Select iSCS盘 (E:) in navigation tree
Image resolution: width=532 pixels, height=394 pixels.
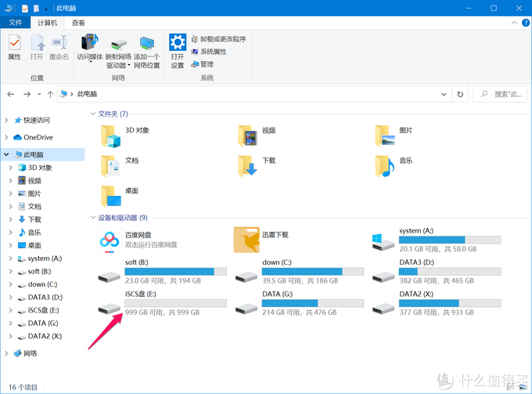pyautogui.click(x=38, y=310)
